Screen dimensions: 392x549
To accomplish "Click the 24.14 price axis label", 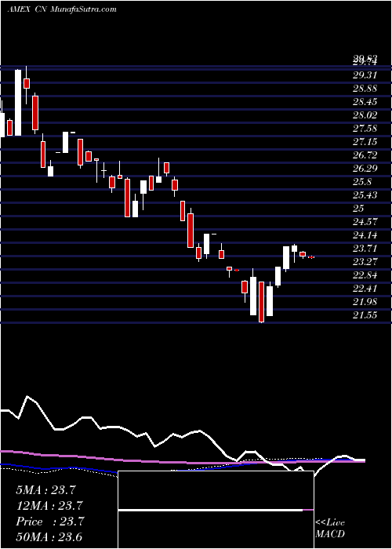I will tap(365, 235).
